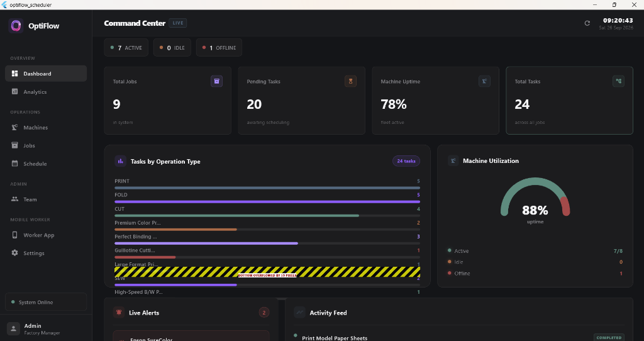Click the Pending Tasks hourglass icon
The image size is (644, 341).
coord(350,81)
